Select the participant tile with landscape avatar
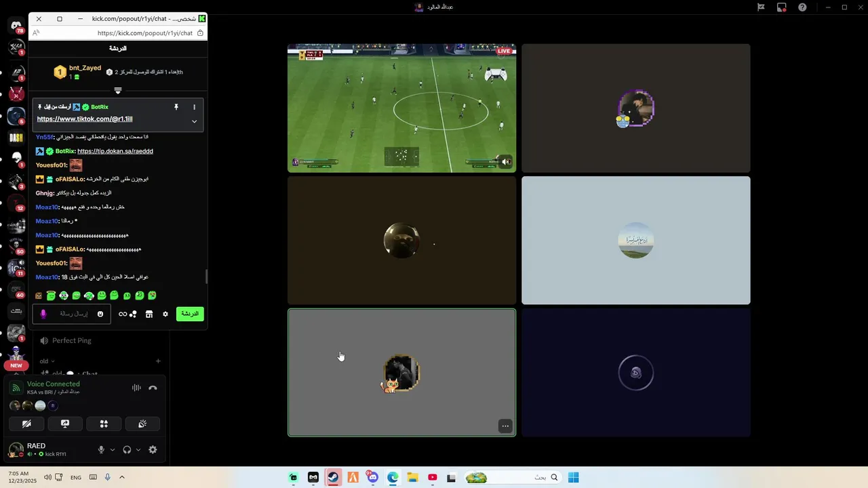868x488 pixels. pos(636,240)
